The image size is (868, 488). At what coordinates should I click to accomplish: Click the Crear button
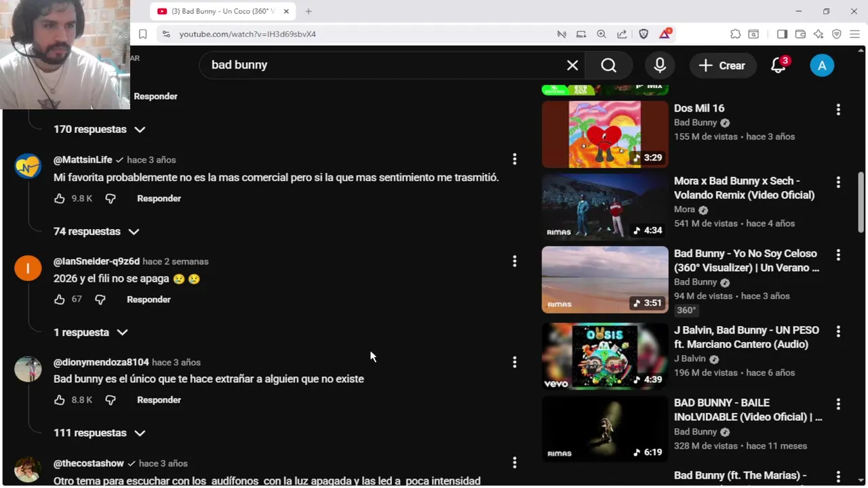coord(722,65)
